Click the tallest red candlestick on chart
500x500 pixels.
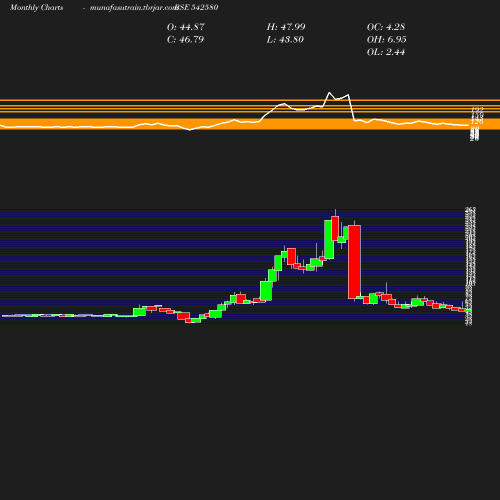pos(354,262)
